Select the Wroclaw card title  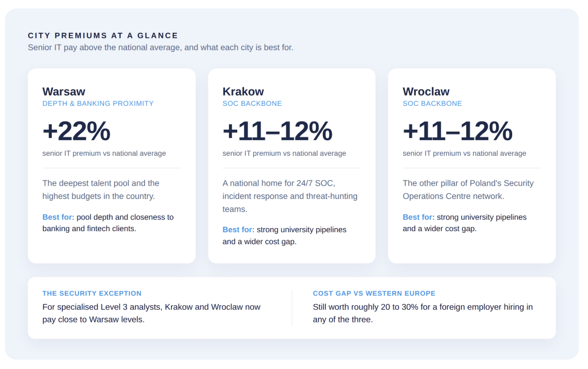(426, 91)
